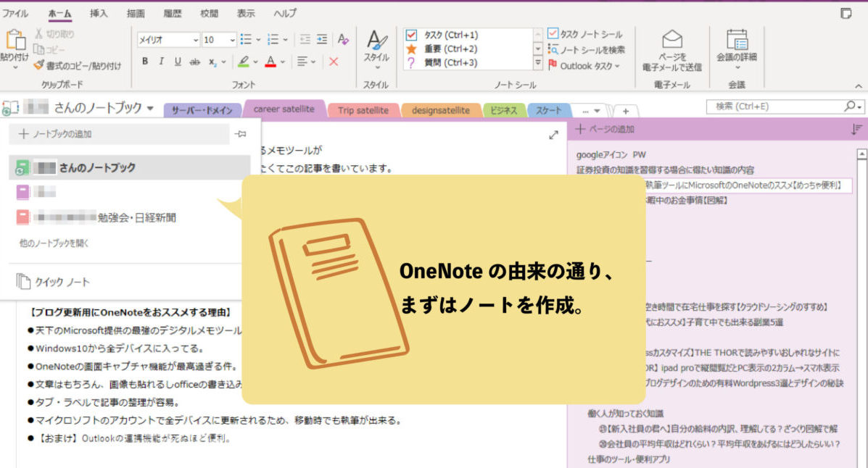Open 他のノートブックを開く link
Image resolution: width=868 pixels, height=468 pixels.
point(54,243)
